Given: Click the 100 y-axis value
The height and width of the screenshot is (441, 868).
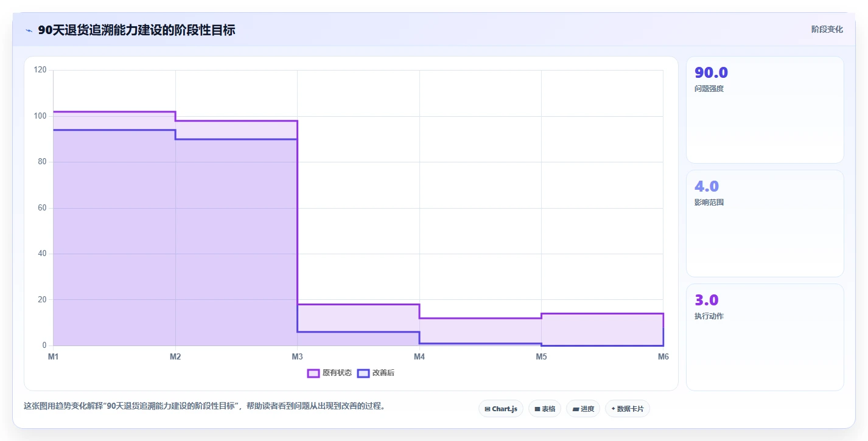Looking at the screenshot, I should pyautogui.click(x=40, y=116).
